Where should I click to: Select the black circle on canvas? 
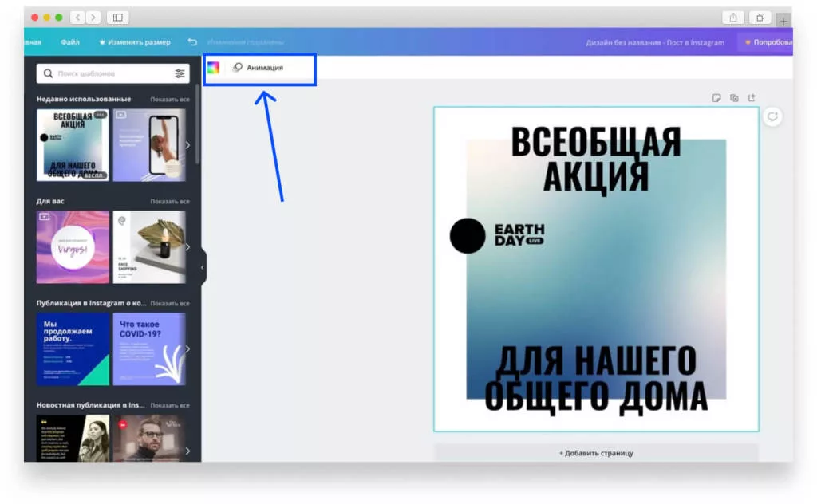click(468, 236)
